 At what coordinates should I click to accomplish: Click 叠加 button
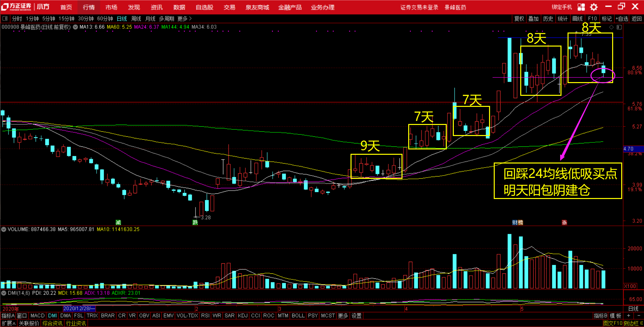pos(533,19)
